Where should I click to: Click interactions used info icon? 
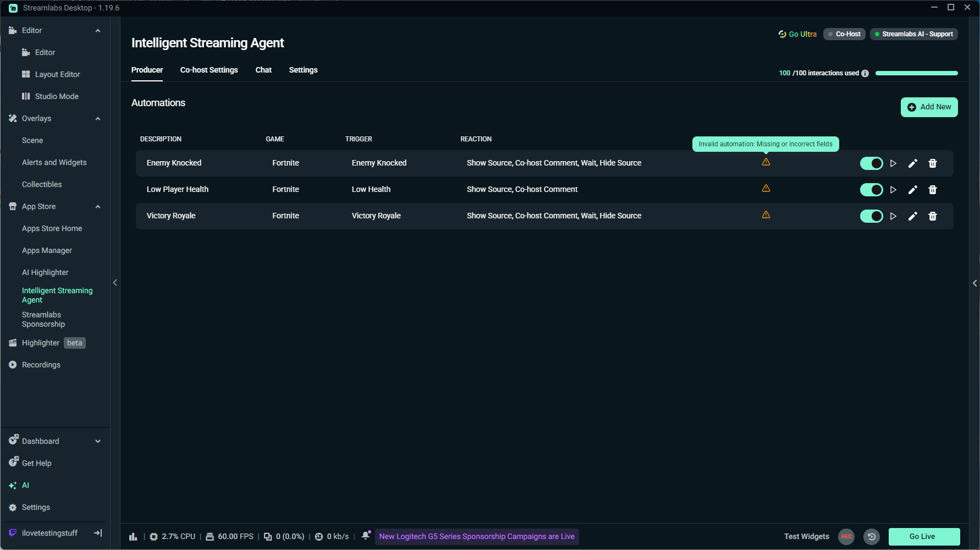(x=865, y=73)
